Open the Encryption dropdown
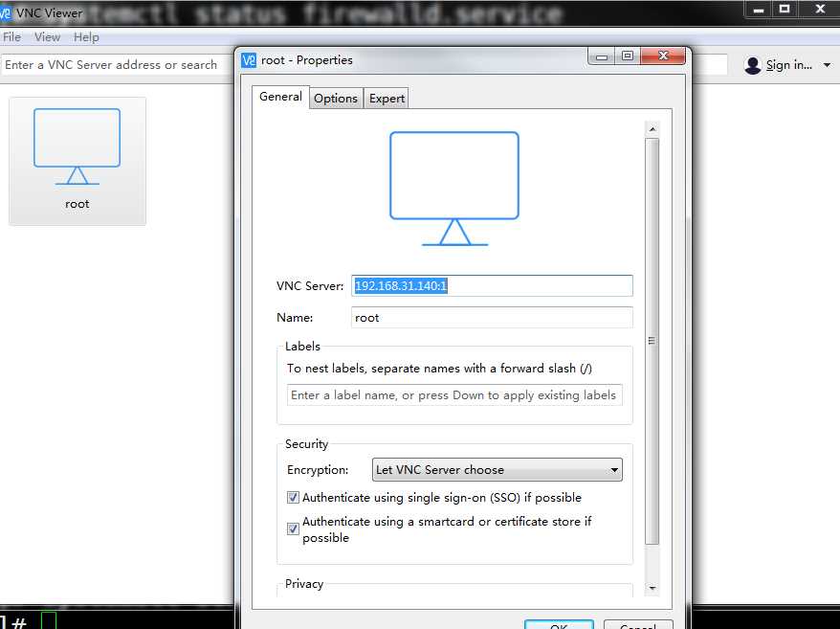This screenshot has height=629, width=840. [x=497, y=470]
